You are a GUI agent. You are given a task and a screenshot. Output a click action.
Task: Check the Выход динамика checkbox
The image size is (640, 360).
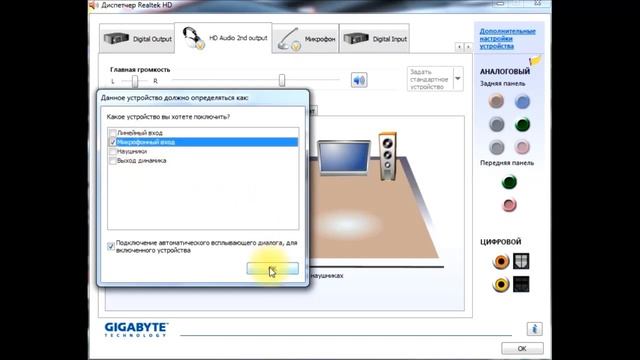coord(113,161)
